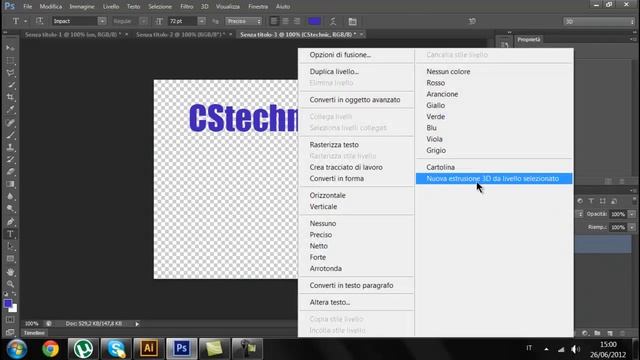This screenshot has height=360, width=640.
Task: Select the History Brush tool
Action: 10,159
